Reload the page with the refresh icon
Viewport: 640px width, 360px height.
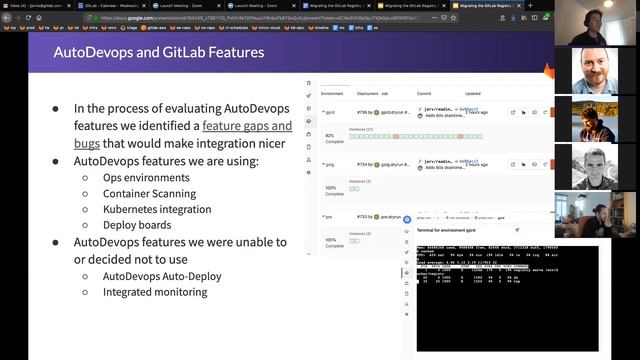point(28,18)
